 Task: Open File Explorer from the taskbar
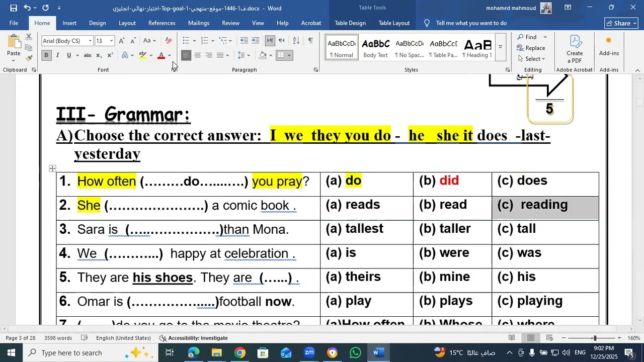[x=217, y=353]
